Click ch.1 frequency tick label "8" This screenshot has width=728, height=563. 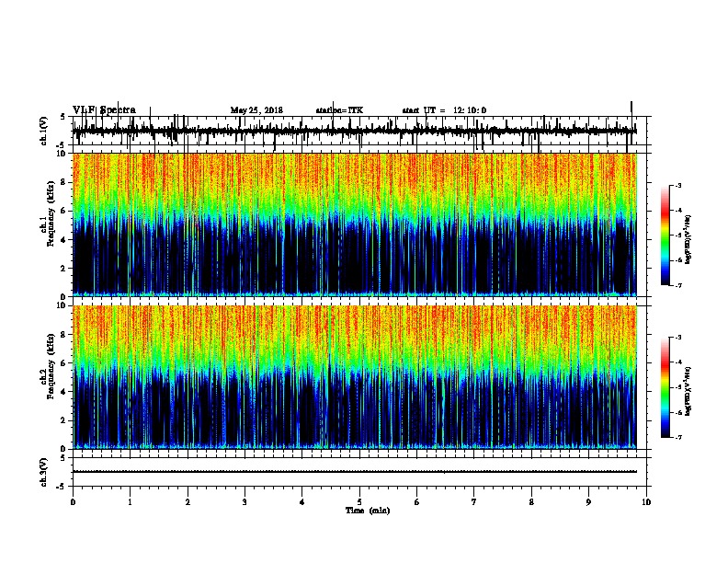[x=63, y=182]
